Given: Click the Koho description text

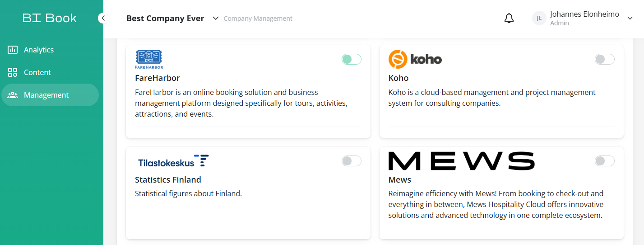Looking at the screenshot, I should coord(492,98).
